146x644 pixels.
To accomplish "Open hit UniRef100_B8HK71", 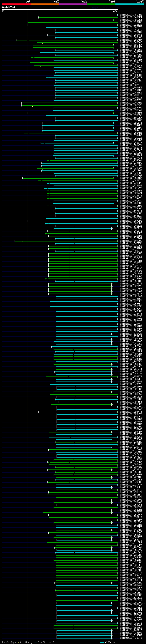I will click(x=131, y=145).
